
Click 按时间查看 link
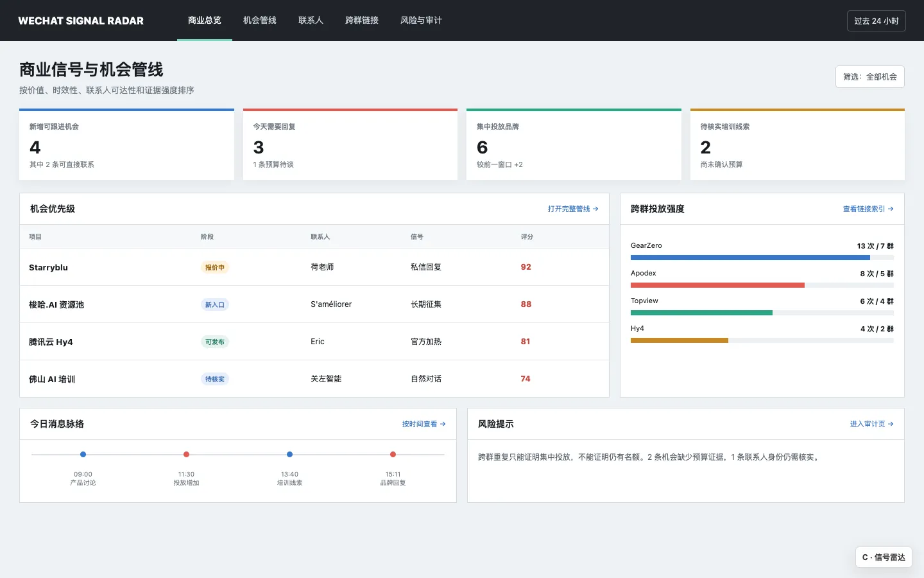pos(424,424)
